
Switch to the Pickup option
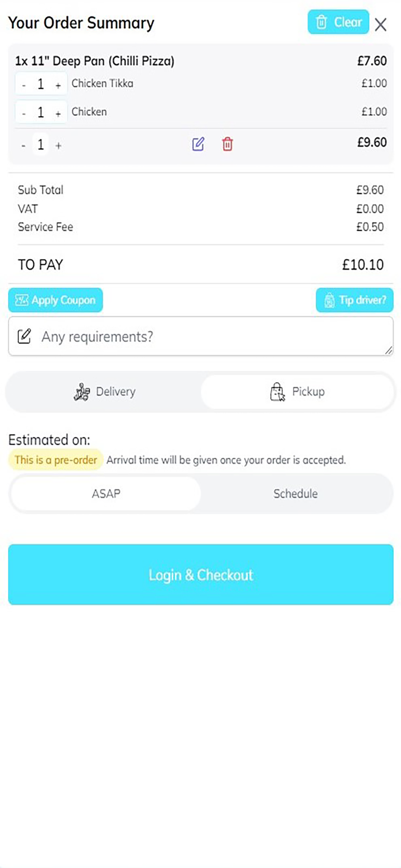[x=297, y=392]
